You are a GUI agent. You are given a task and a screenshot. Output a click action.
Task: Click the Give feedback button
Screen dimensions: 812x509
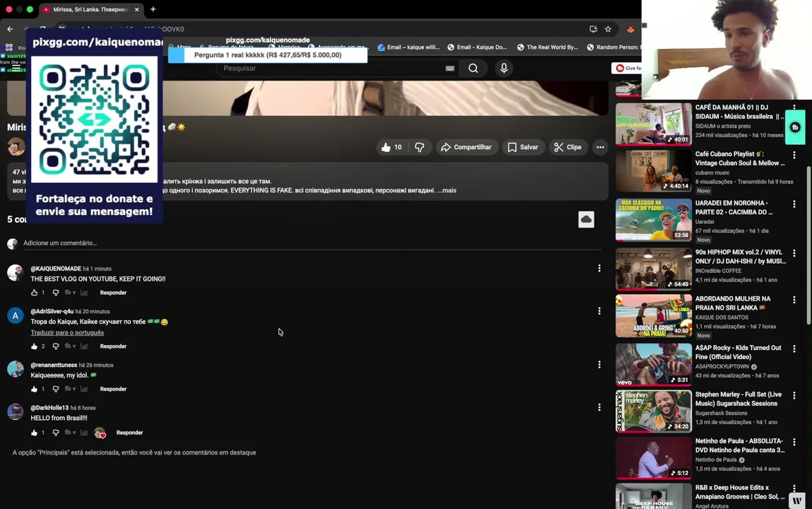tap(627, 69)
